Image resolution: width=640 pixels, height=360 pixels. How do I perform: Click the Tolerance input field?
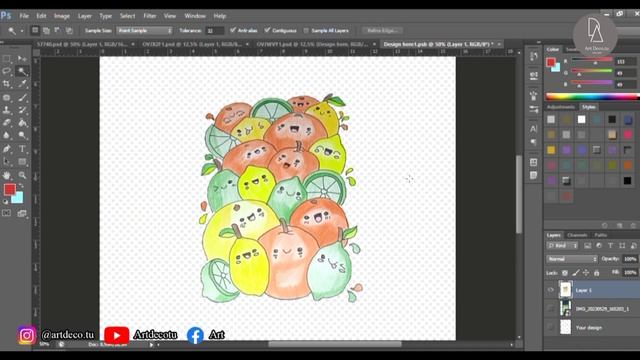coord(214,31)
